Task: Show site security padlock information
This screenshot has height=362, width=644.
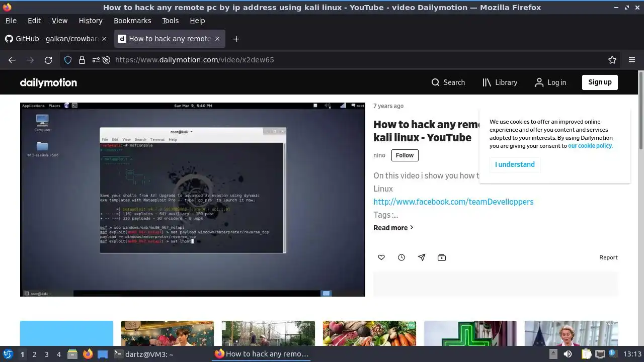Action: 82,60
